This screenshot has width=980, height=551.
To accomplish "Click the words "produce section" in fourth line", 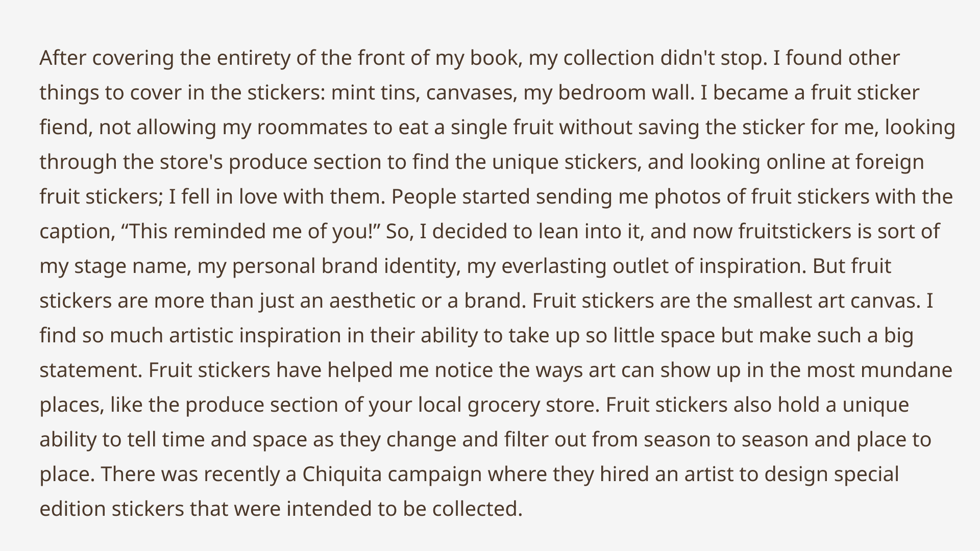I will [x=305, y=162].
